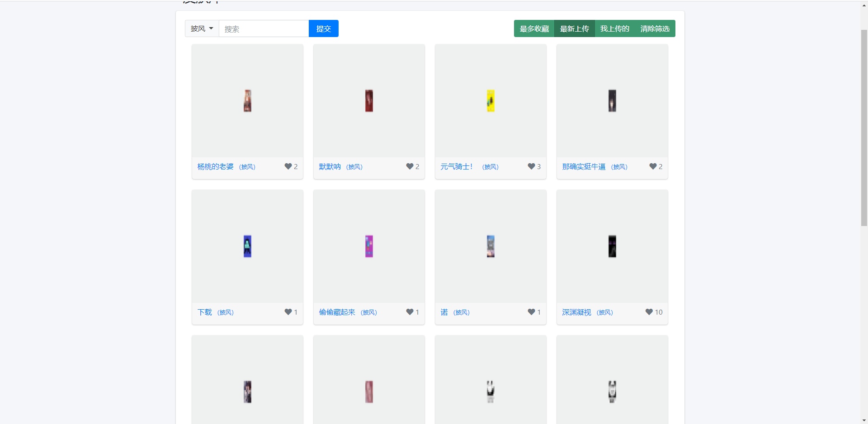
Task: Click the like count 10 on 深渊凝视
Action: click(659, 312)
